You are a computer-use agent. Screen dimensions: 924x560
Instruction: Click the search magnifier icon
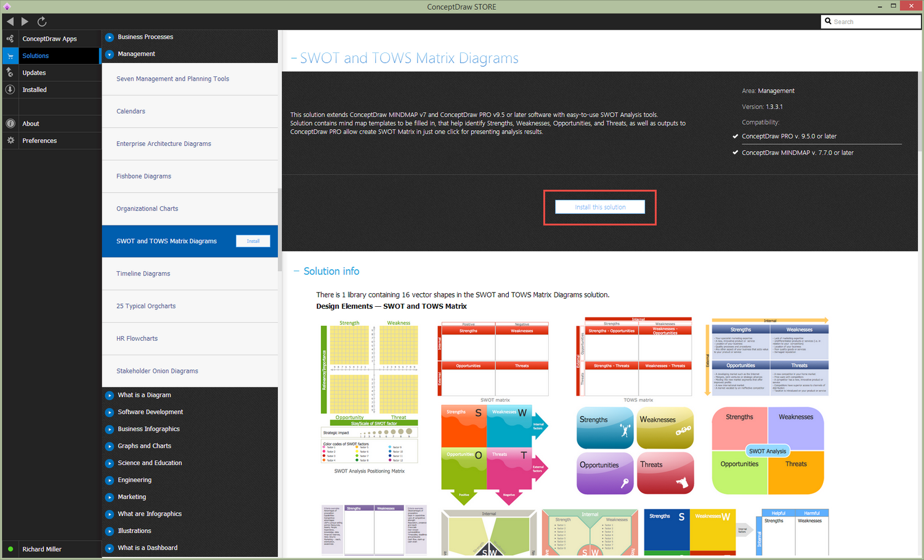(829, 22)
